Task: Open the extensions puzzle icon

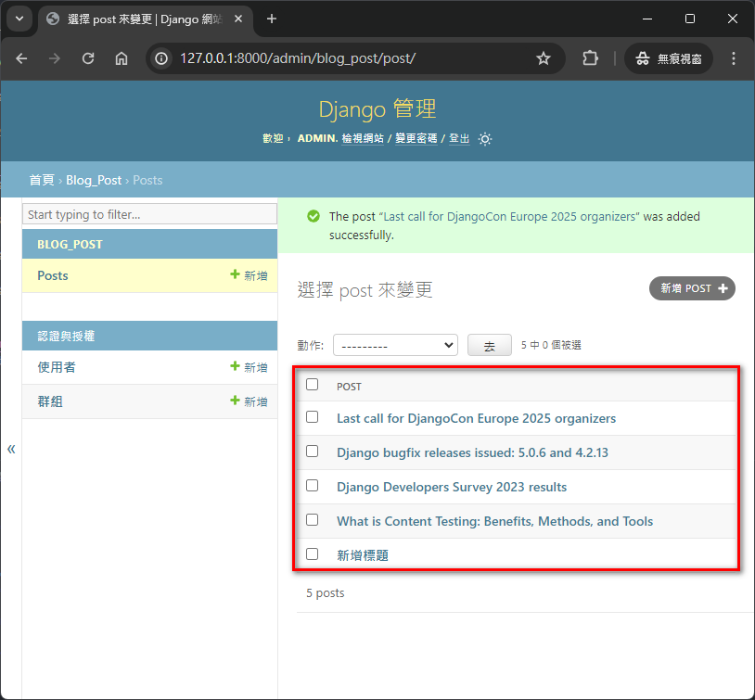Action: 590,58
